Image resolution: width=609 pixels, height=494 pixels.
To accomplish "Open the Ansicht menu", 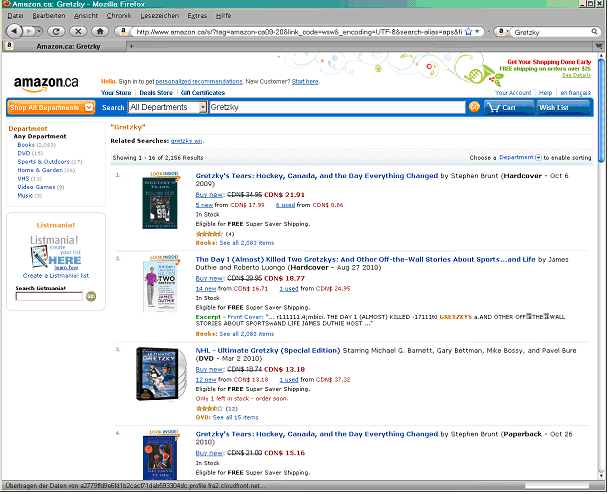I will [x=86, y=16].
